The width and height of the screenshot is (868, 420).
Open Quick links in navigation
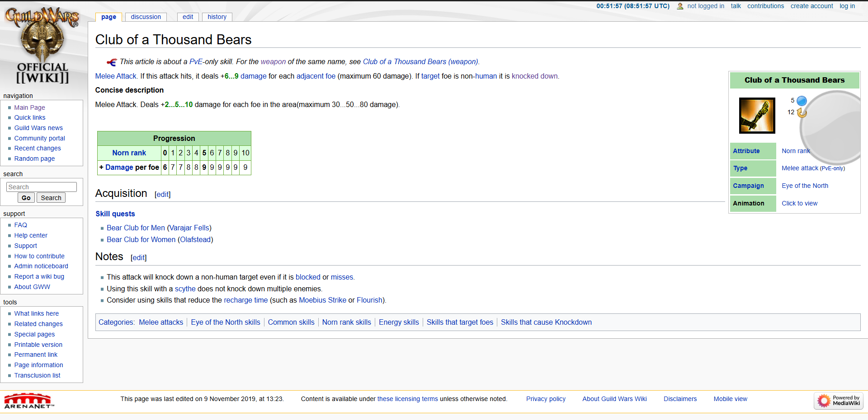(x=30, y=117)
